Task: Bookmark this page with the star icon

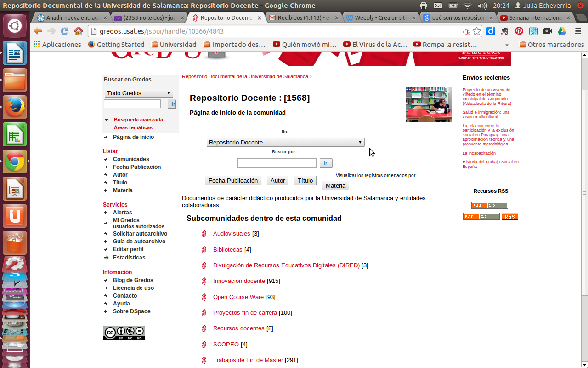Action: (x=477, y=31)
